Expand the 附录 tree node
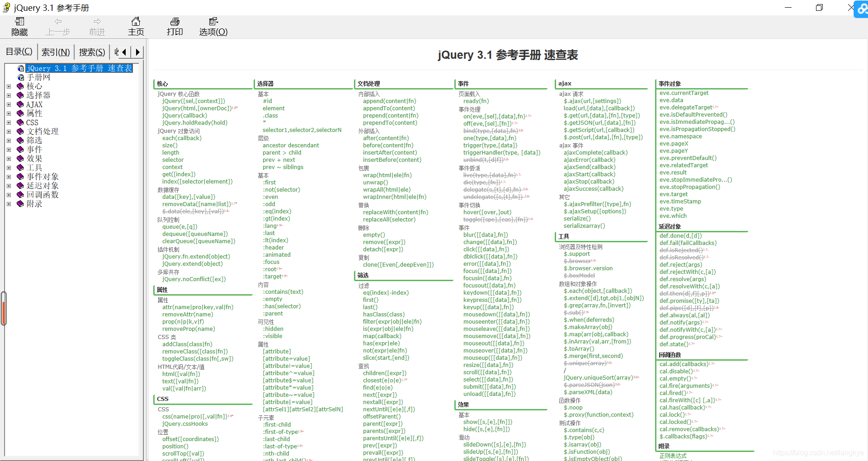868x461 pixels. click(x=9, y=204)
